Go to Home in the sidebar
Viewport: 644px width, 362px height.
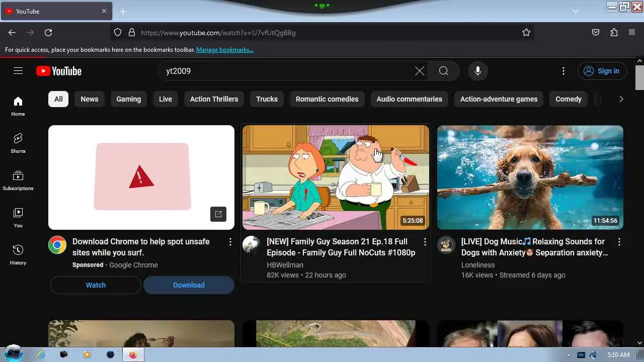[18, 106]
